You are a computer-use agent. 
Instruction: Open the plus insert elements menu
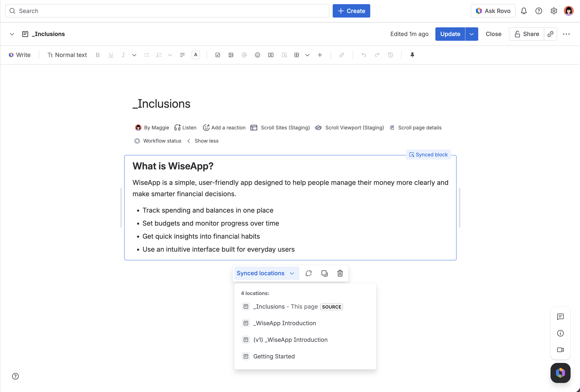coord(320,55)
